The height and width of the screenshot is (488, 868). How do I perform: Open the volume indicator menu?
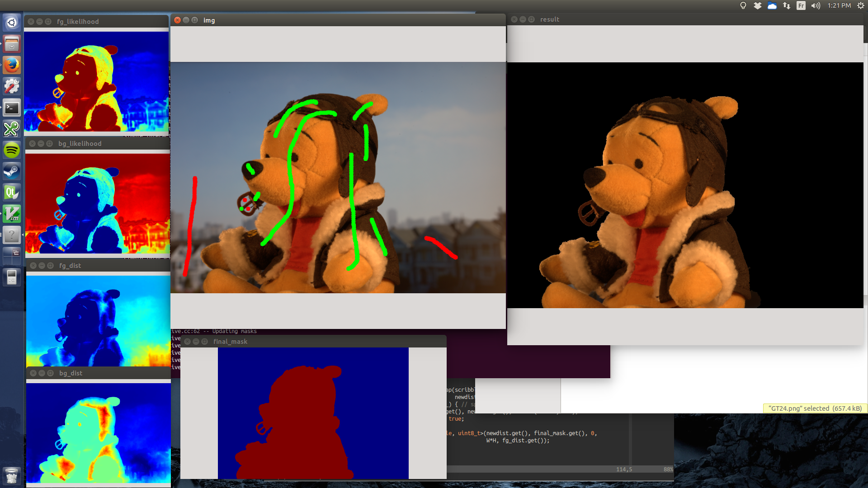pyautogui.click(x=816, y=5)
